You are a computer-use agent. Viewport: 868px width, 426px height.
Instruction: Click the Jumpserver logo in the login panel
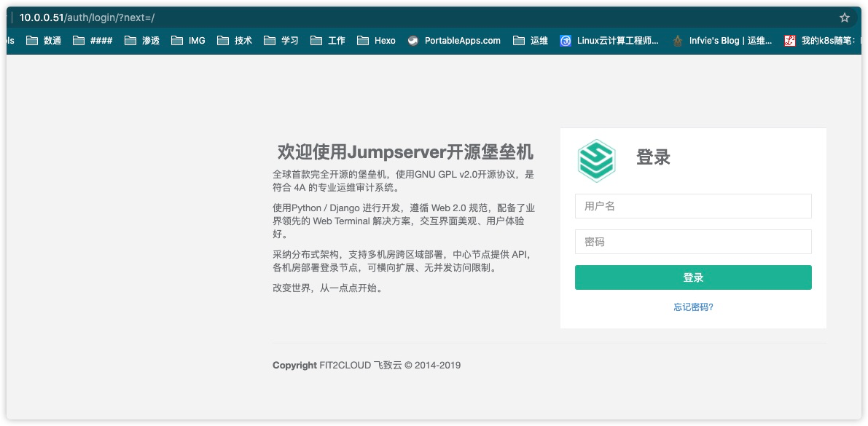pos(596,161)
